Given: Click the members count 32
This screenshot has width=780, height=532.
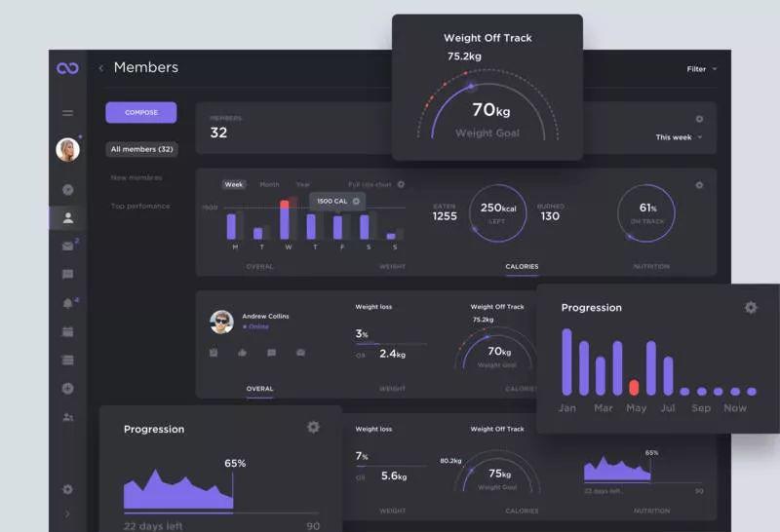Looking at the screenshot, I should pyautogui.click(x=218, y=133).
